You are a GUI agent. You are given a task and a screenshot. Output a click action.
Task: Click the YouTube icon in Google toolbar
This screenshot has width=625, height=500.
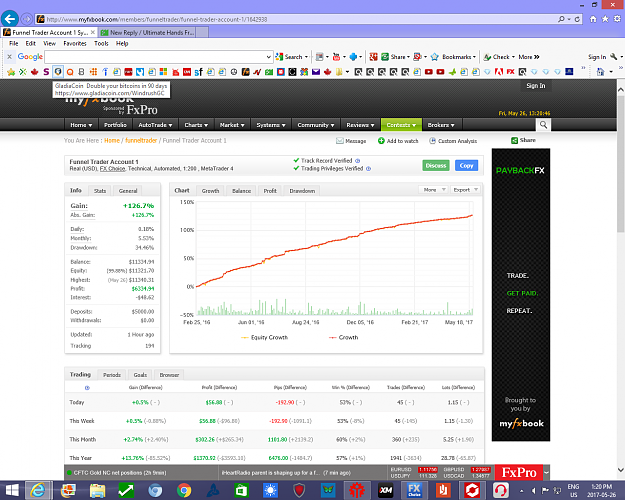336,57
